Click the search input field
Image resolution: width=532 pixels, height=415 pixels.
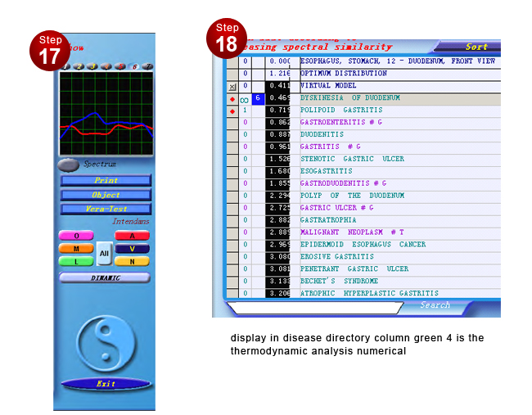point(311,307)
